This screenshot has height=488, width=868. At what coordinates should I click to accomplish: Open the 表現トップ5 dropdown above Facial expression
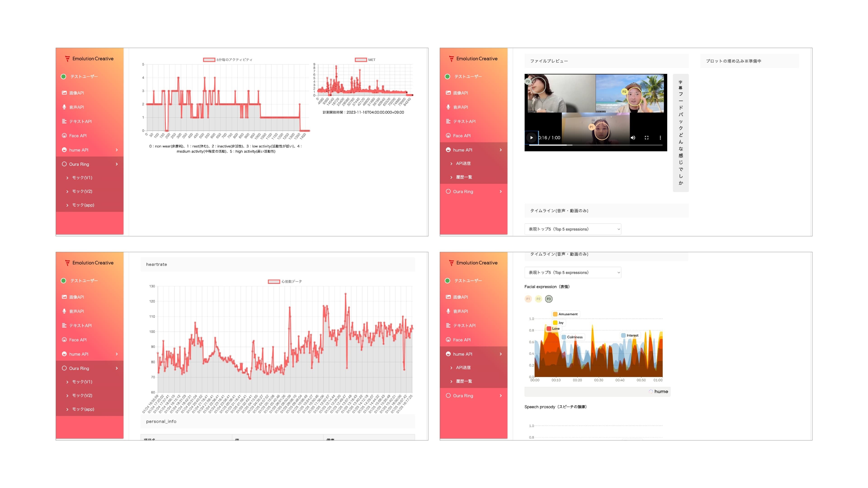[x=573, y=273]
